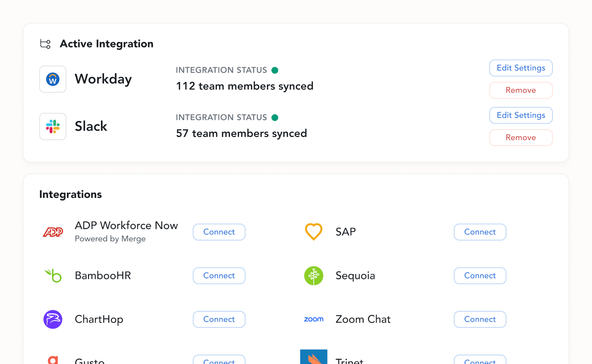Connect the SAP integration
The height and width of the screenshot is (364, 592).
click(480, 232)
